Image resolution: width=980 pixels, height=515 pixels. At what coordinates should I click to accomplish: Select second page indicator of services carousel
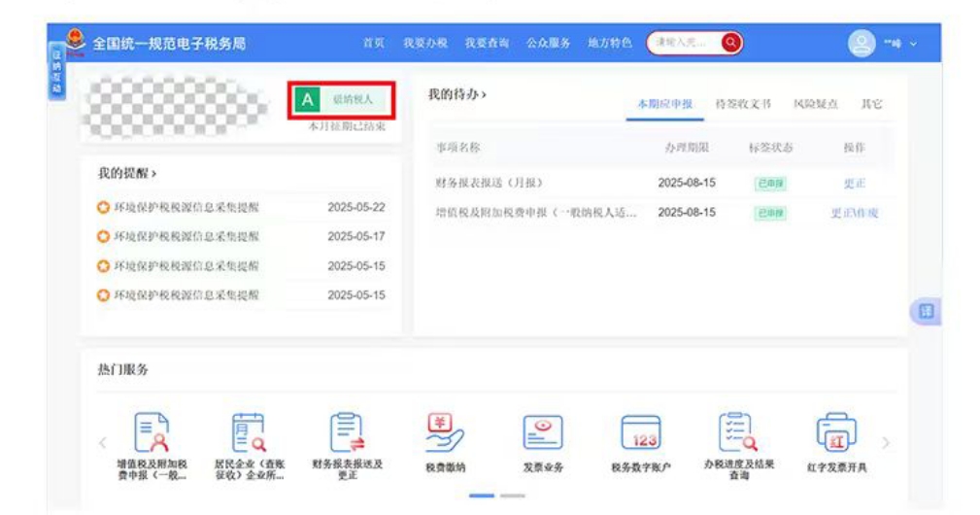point(513,496)
